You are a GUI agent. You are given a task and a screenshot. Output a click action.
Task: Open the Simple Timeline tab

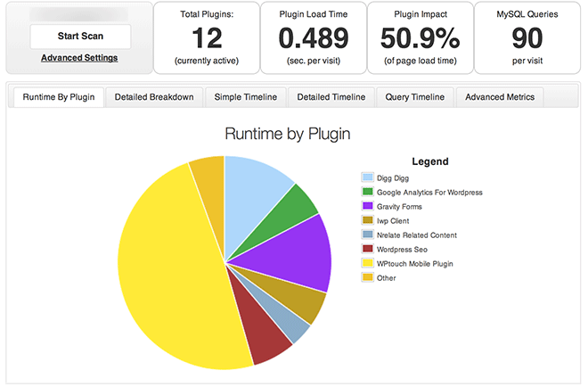(x=245, y=97)
